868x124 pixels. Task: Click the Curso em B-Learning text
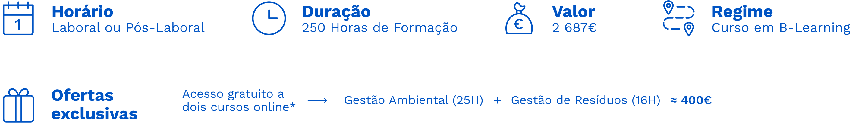pyautogui.click(x=781, y=28)
